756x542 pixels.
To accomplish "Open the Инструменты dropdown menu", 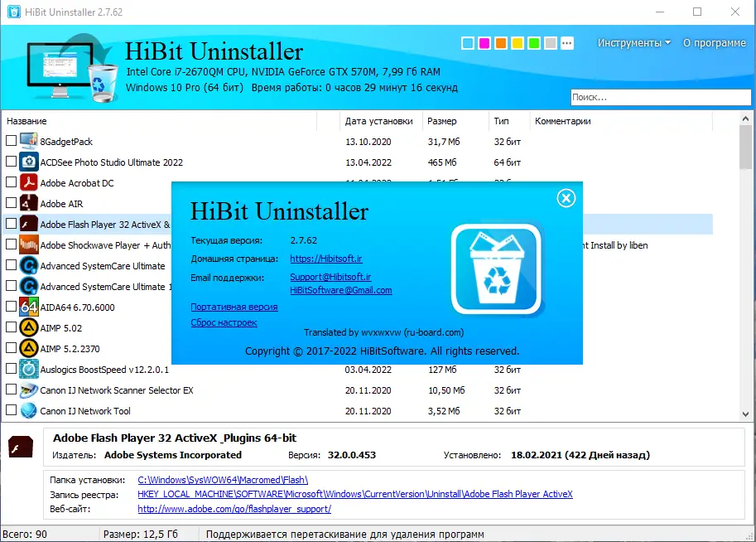I will tap(634, 43).
